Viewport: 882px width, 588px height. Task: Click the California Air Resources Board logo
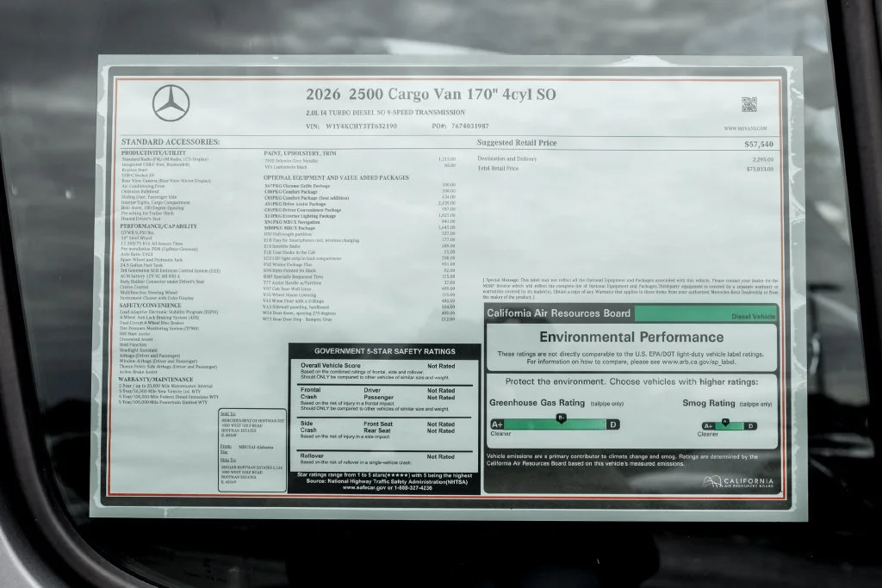point(738,482)
